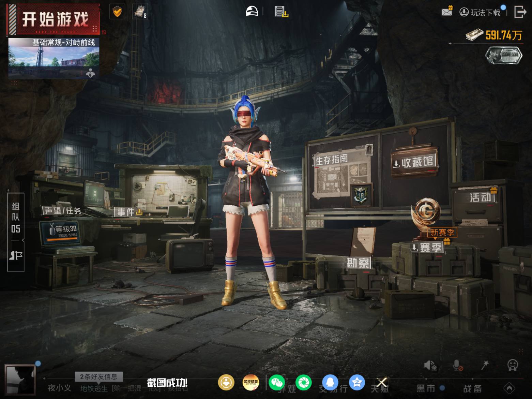Open the calculator download icon

[281, 12]
